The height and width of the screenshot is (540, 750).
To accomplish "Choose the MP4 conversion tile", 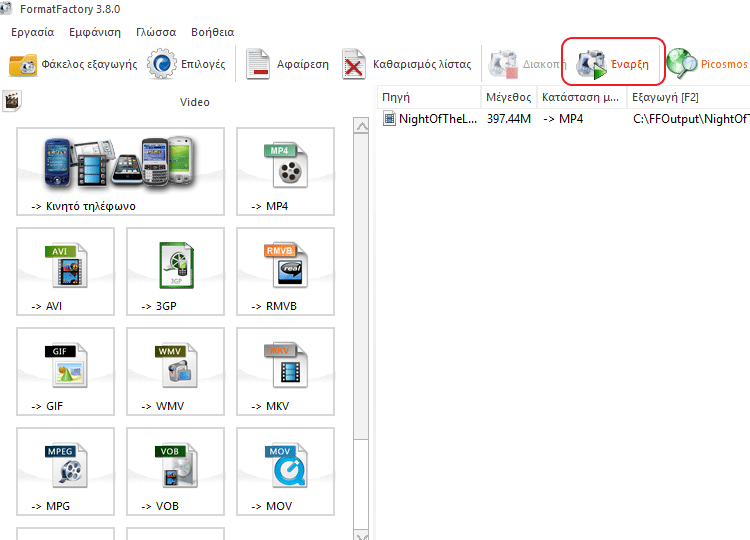I will 285,171.
